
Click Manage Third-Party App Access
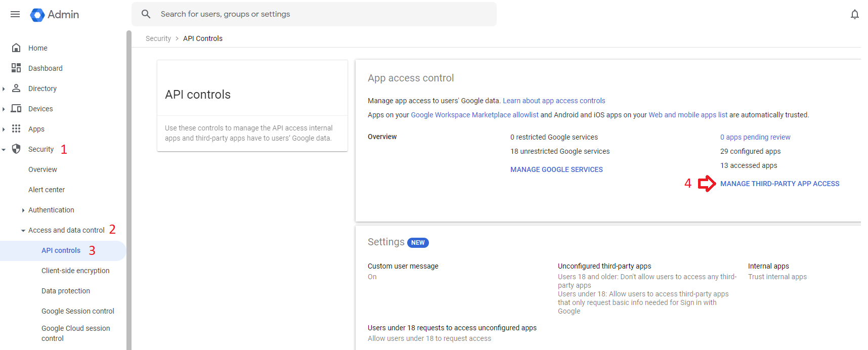click(x=779, y=184)
